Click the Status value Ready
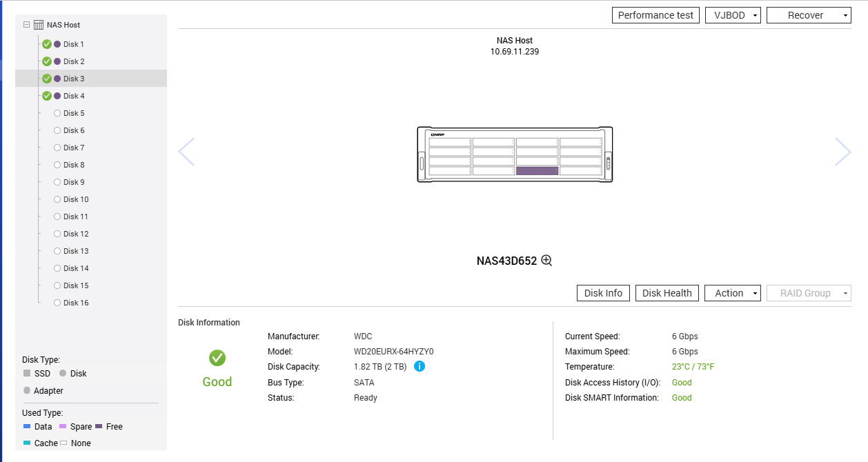868x462 pixels. [x=366, y=398]
